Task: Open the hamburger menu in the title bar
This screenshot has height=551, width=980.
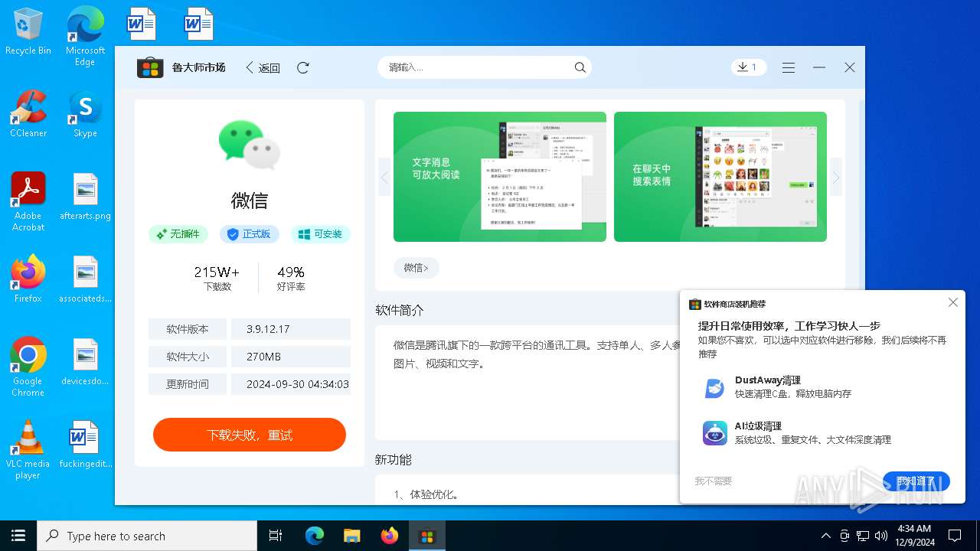Action: 789,67
